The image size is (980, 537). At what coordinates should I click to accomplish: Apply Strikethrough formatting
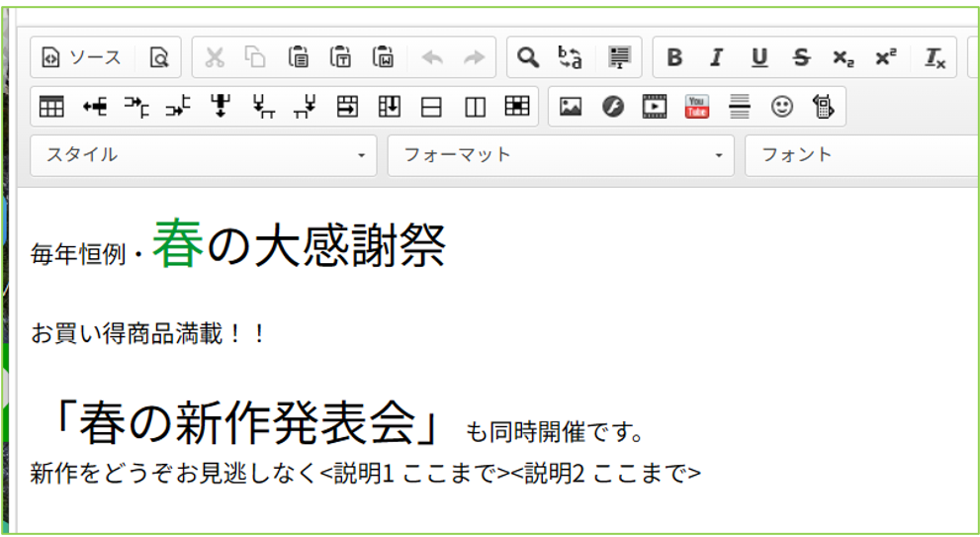click(801, 57)
